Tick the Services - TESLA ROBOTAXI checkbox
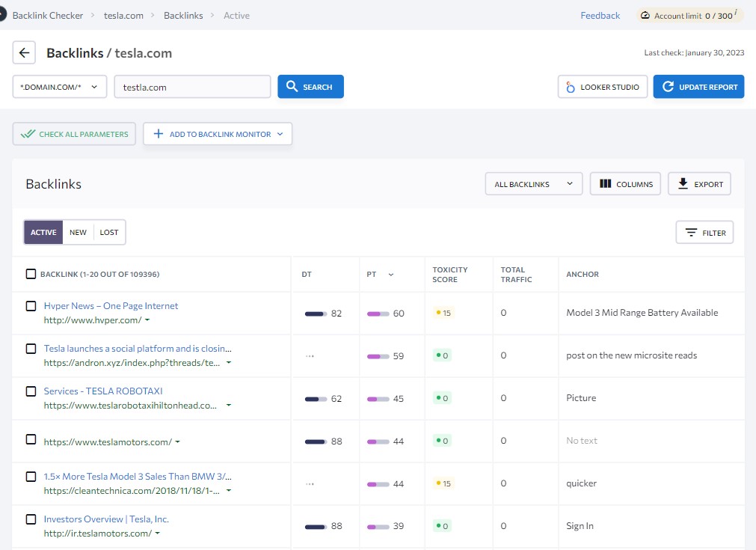 tap(31, 391)
